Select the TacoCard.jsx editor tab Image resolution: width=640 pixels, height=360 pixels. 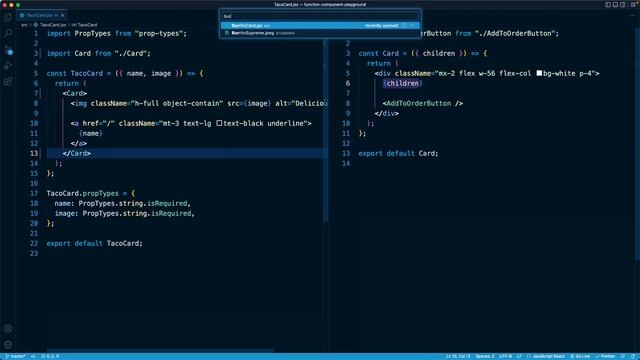pos(42,16)
